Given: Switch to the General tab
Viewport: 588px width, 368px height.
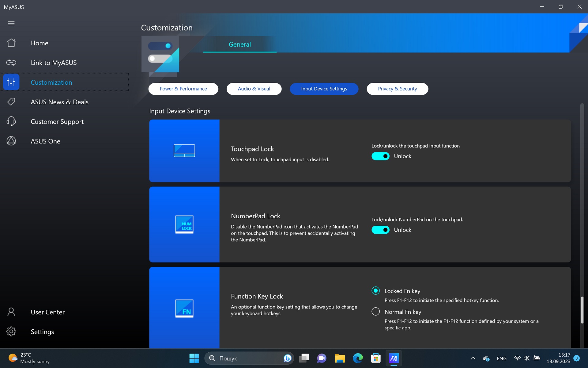Looking at the screenshot, I should point(240,44).
